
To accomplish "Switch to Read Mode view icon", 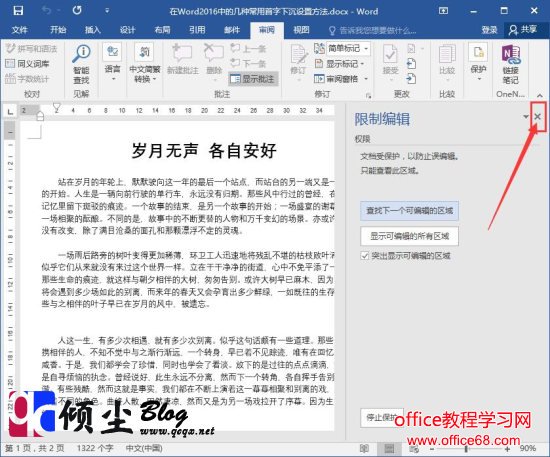I will [x=364, y=449].
